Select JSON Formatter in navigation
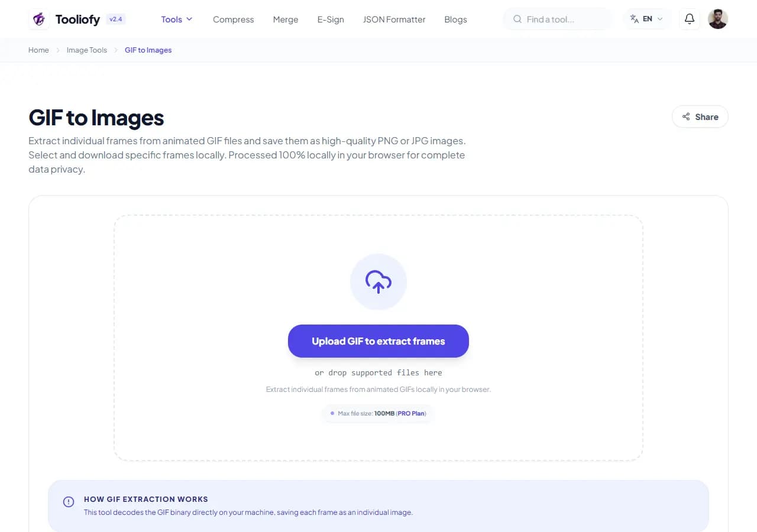 394,20
